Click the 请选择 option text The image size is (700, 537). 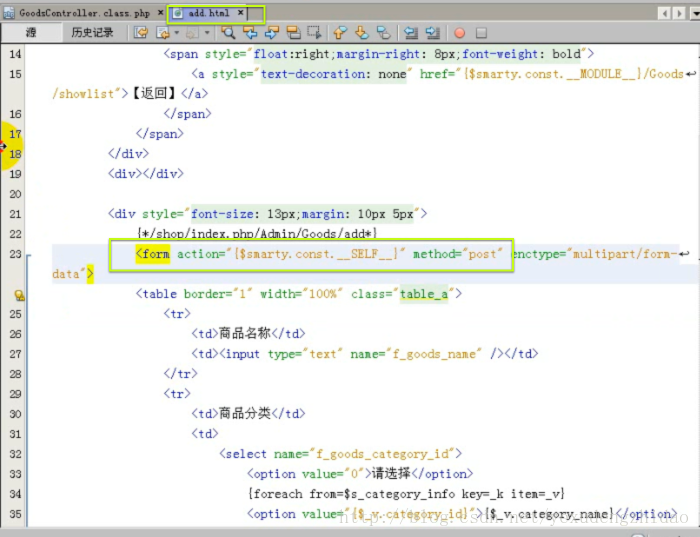(x=391, y=473)
